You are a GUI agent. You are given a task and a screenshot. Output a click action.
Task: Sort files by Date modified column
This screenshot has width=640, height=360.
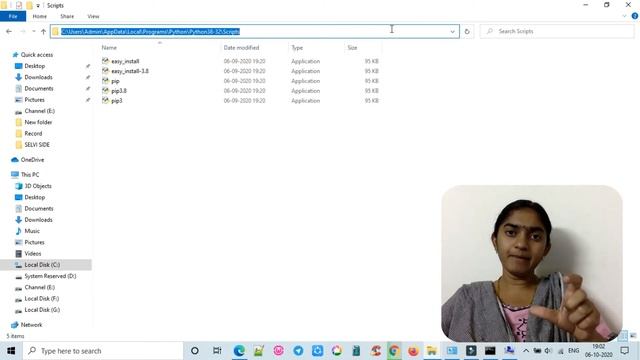tap(241, 48)
